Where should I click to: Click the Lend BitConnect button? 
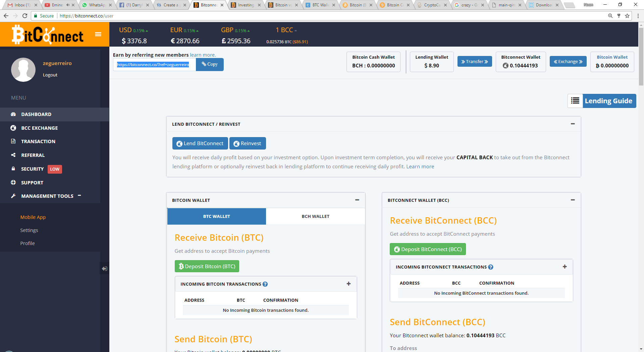200,143
